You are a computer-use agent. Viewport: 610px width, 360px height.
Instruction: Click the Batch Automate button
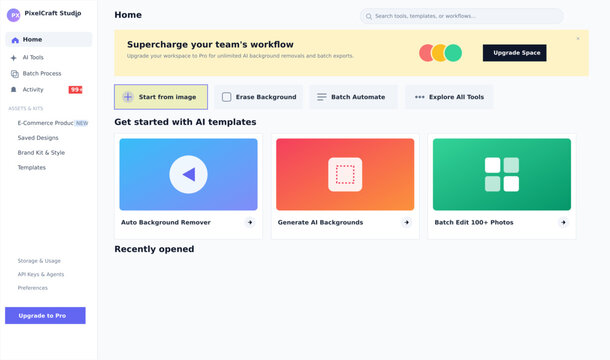(354, 97)
